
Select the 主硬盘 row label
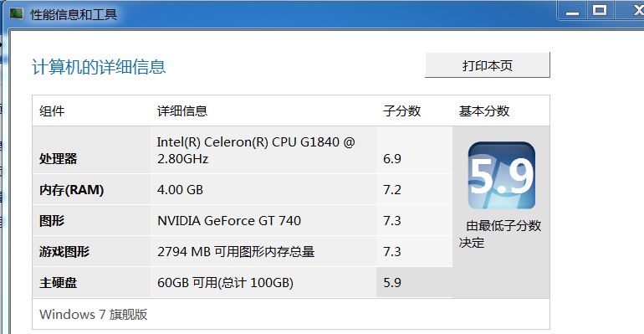point(59,283)
